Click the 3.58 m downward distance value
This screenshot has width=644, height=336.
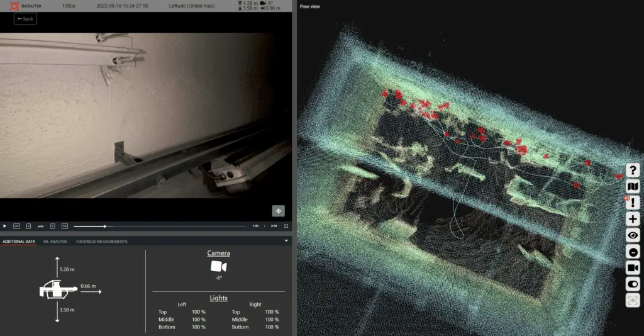(67, 310)
